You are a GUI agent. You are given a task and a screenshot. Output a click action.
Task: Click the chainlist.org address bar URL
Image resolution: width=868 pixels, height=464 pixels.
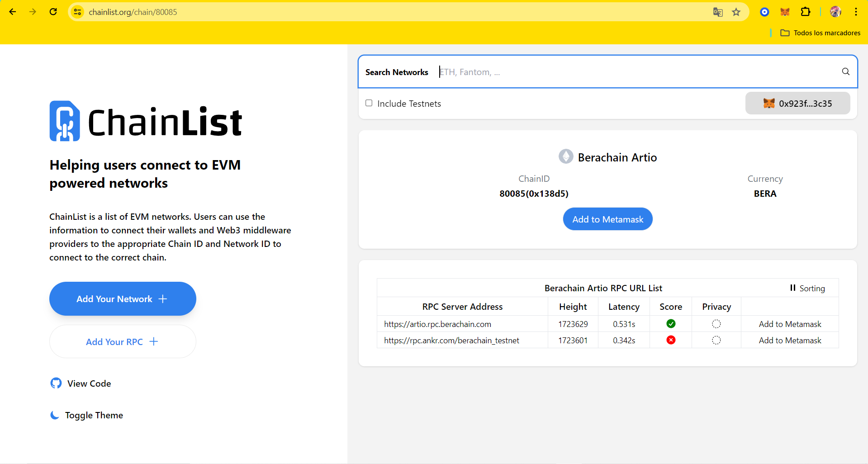click(x=133, y=12)
